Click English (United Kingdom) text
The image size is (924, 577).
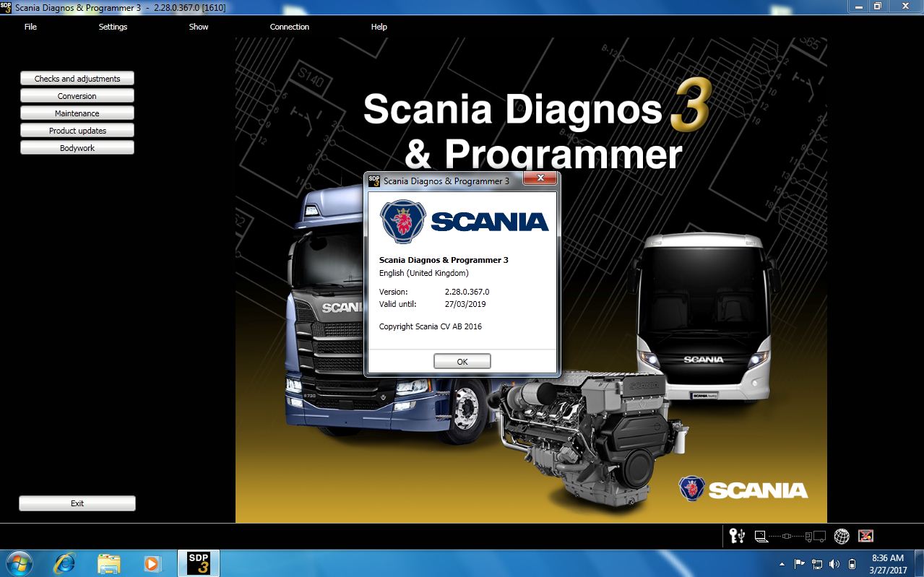click(x=424, y=273)
